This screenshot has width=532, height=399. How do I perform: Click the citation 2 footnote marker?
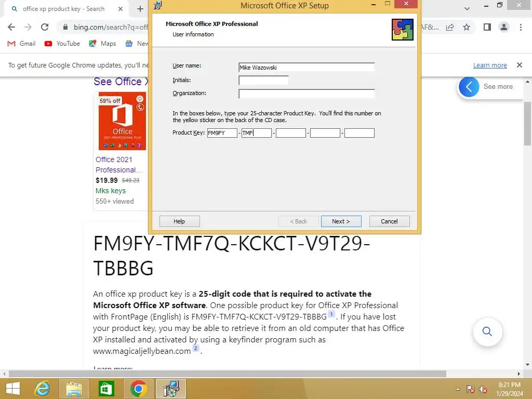point(195,348)
